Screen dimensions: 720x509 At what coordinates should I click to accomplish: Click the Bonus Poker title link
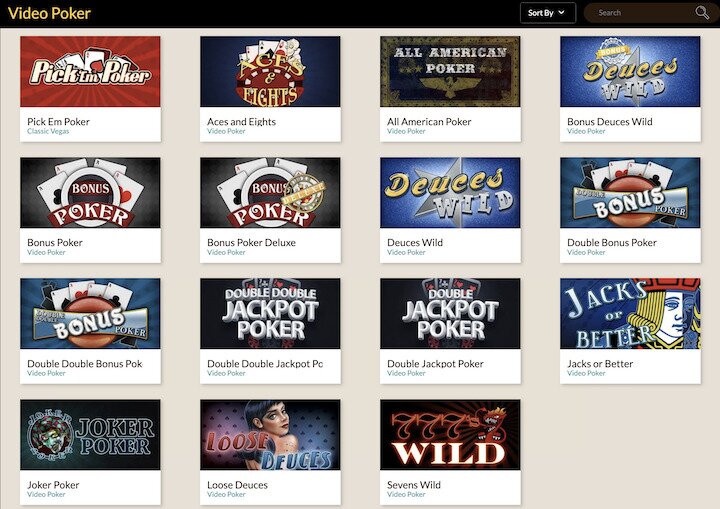55,243
